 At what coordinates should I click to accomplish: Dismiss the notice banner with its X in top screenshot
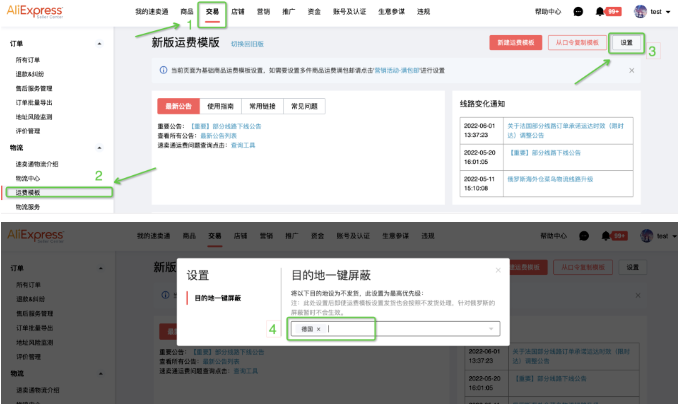(x=631, y=70)
